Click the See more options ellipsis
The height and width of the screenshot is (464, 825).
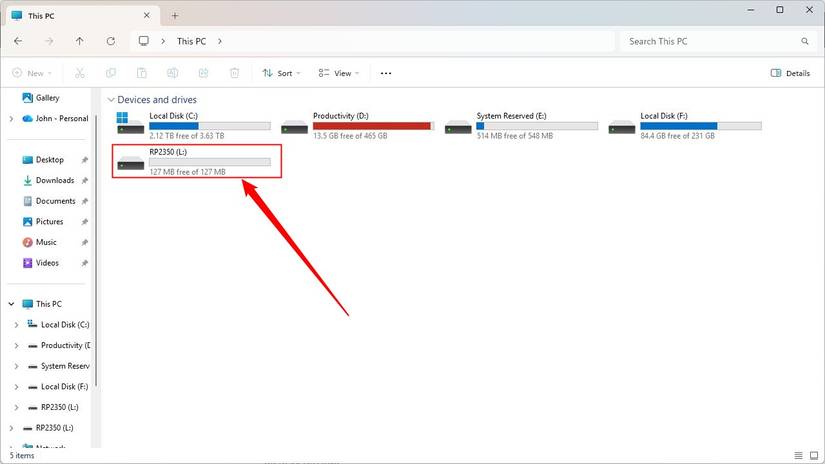click(x=386, y=73)
